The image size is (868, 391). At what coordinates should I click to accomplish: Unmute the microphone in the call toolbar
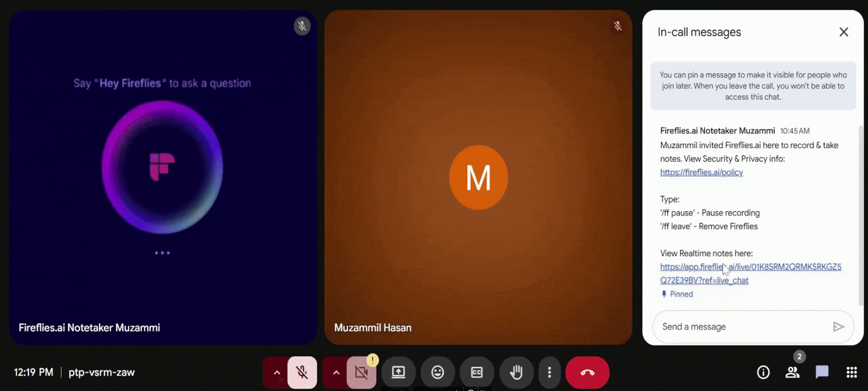(302, 372)
